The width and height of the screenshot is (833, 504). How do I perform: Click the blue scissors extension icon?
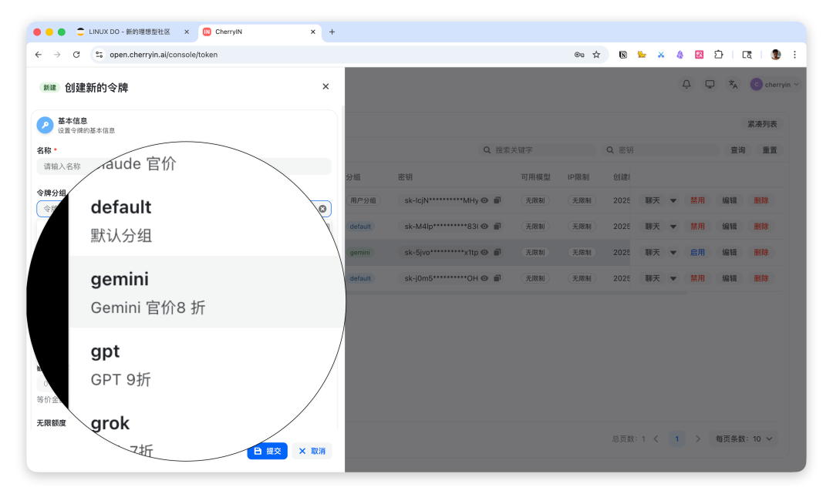661,55
